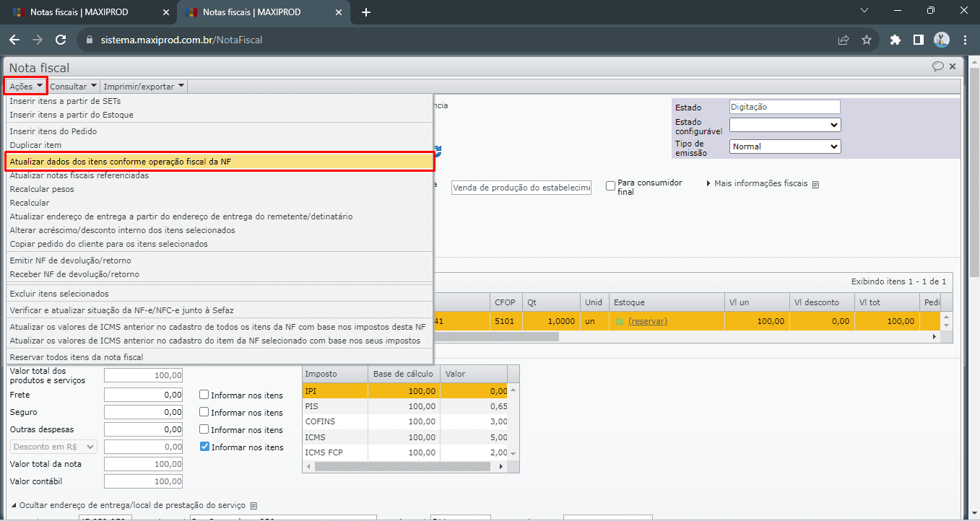Open the Chrome extensions puzzle icon
Screen dimensions: 980x521
(896, 40)
